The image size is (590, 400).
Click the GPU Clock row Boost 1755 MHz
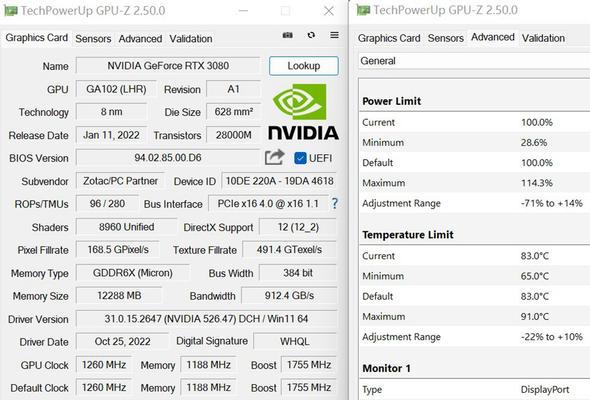(309, 365)
